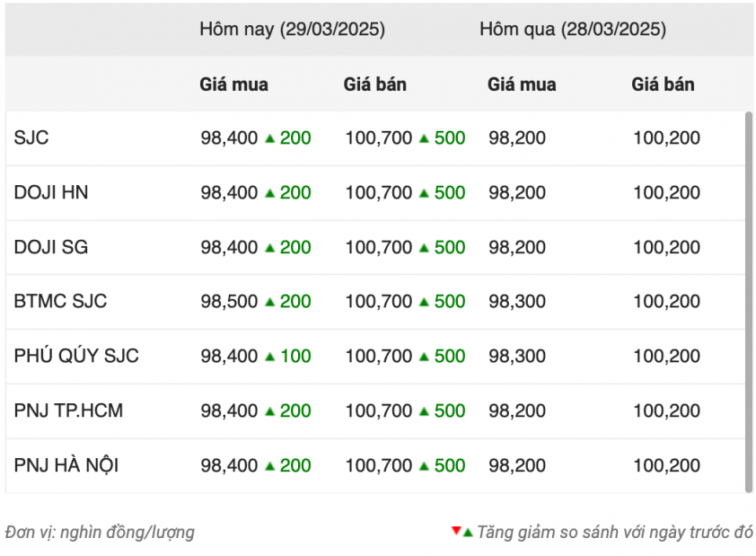
Task: Click the green up triangle in the legend
Action: [468, 533]
